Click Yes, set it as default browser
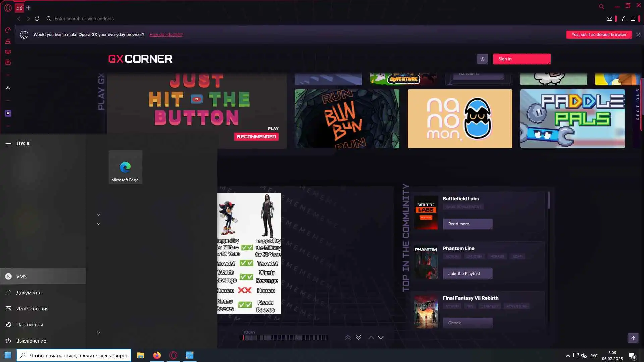Screen dimensions: 644x362 coord(599,35)
